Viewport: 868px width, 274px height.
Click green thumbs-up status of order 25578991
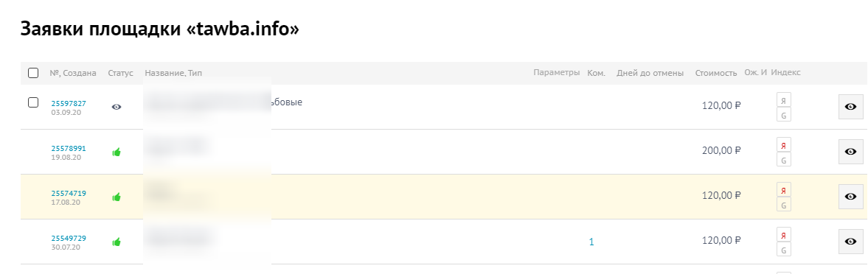117,152
